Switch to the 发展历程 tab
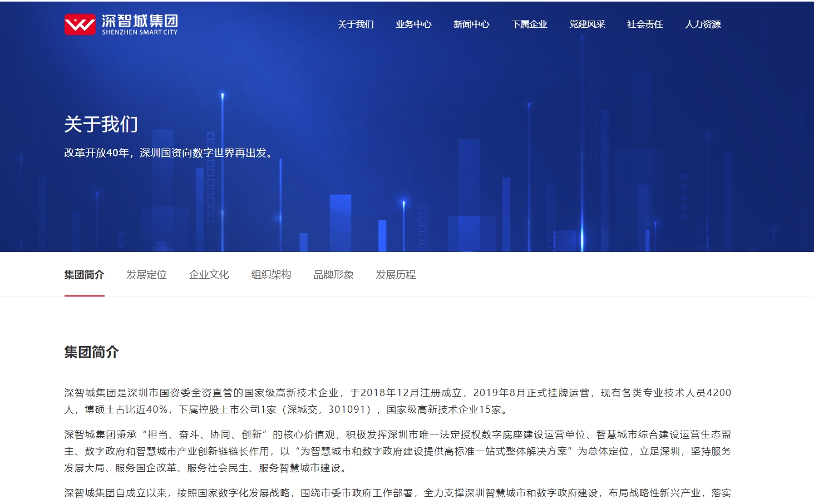The image size is (814, 504). pyautogui.click(x=396, y=275)
